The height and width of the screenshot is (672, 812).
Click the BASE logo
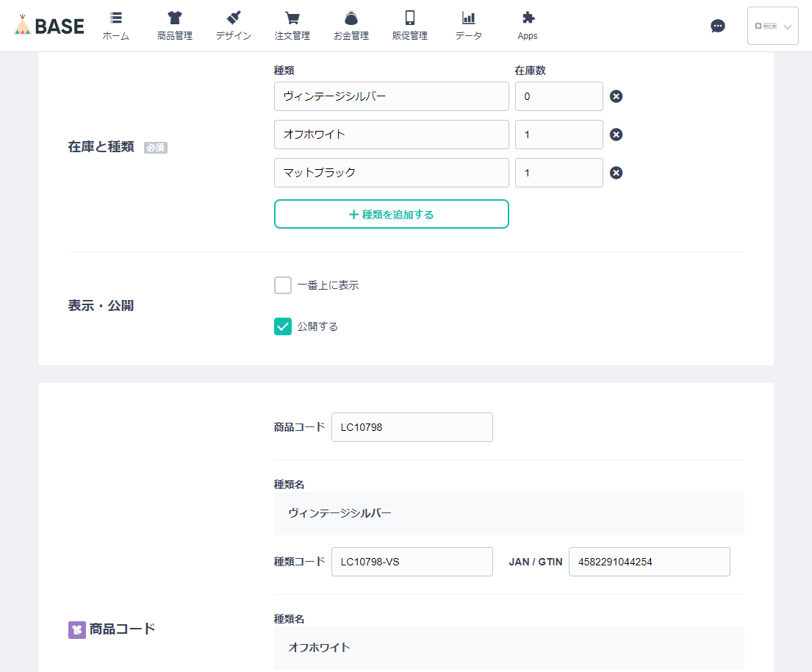click(48, 25)
